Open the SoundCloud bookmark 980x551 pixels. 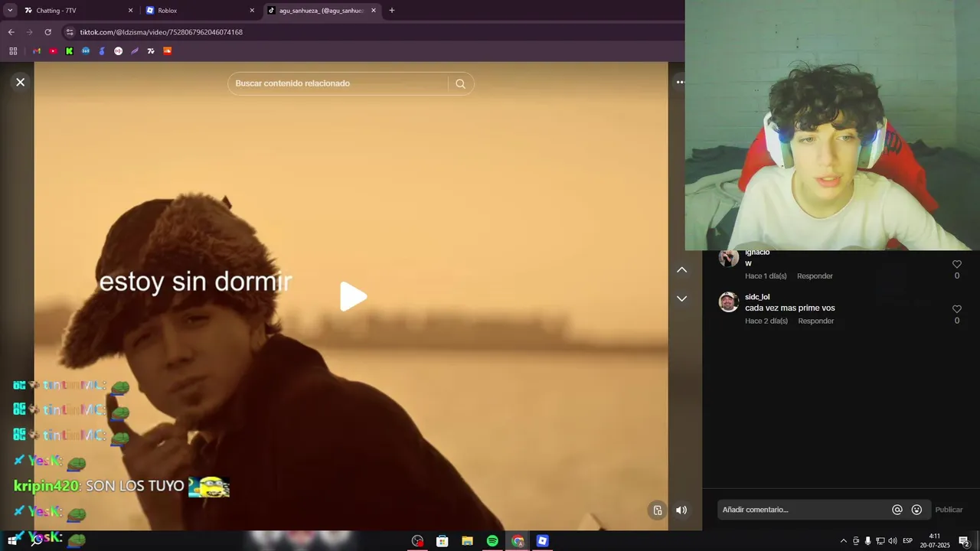(168, 51)
